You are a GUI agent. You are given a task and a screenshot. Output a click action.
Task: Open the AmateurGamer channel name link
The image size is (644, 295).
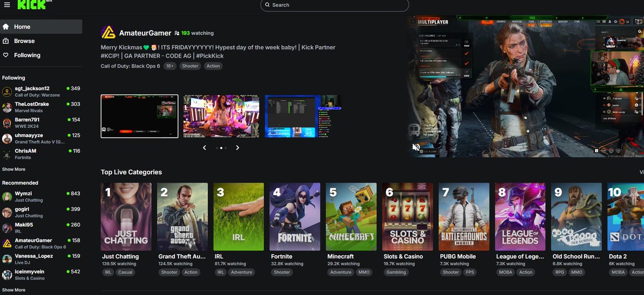tap(145, 33)
